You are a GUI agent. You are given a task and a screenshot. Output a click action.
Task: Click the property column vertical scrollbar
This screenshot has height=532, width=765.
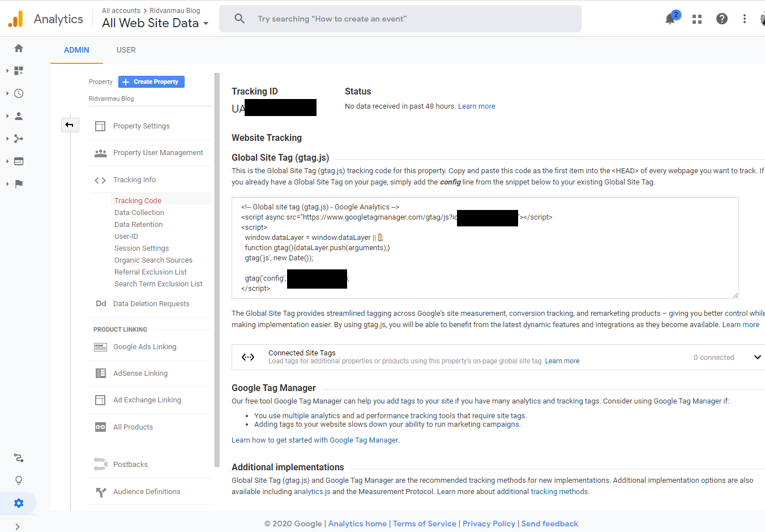click(x=217, y=270)
